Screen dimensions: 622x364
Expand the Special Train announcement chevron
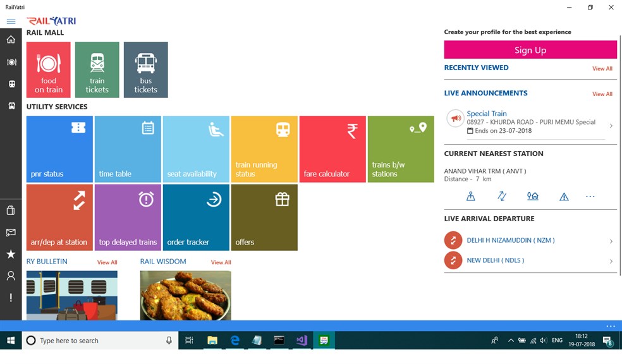[611, 126]
